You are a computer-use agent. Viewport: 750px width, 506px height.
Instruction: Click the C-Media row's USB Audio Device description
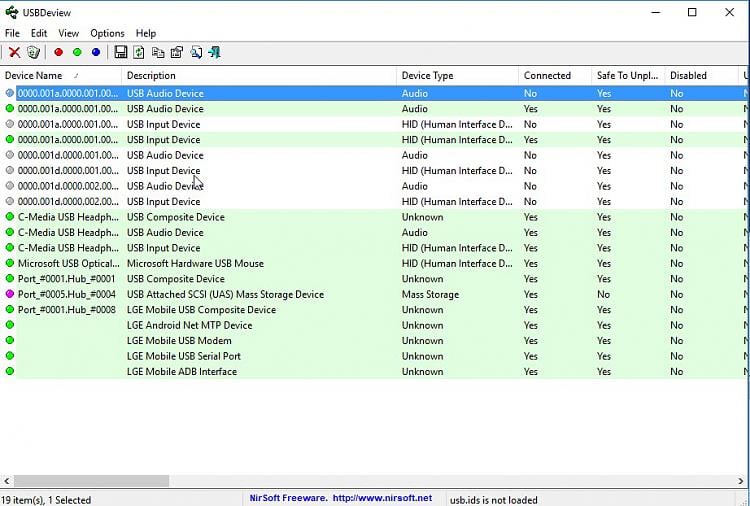(x=165, y=232)
